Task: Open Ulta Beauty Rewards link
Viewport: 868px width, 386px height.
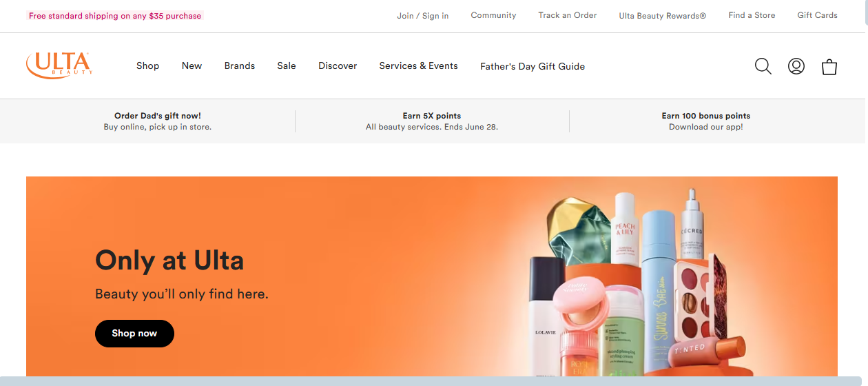Action: (x=663, y=16)
